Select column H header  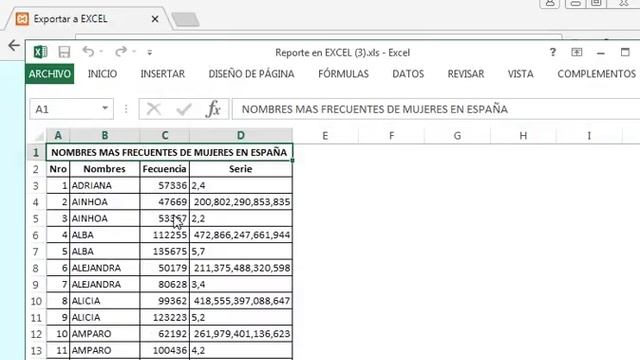[x=523, y=136]
